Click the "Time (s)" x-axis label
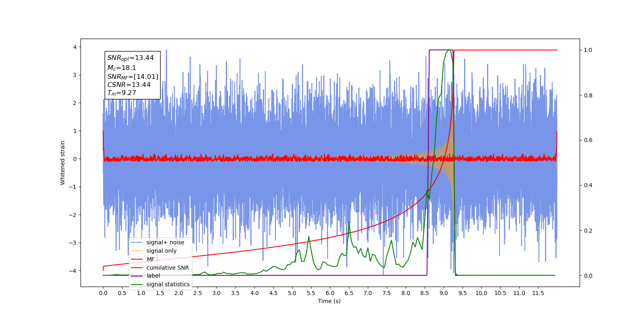 (x=329, y=301)
